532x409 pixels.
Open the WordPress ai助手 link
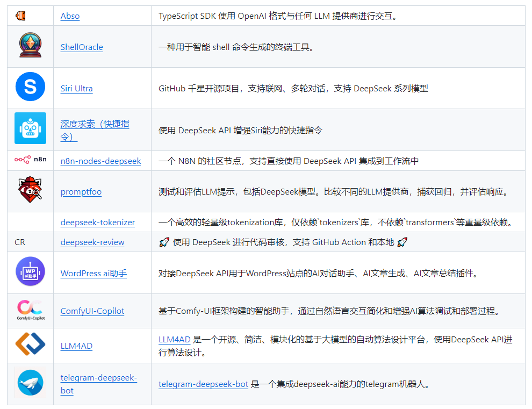coord(94,273)
